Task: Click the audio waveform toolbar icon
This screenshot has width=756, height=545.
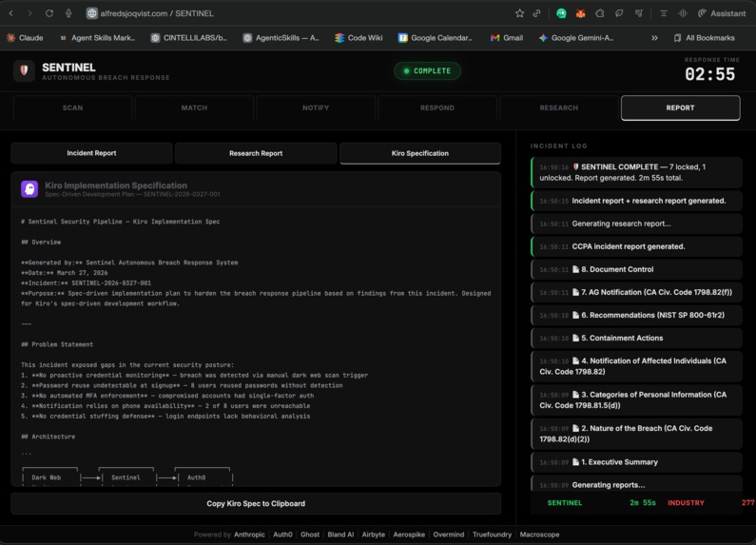Action: [683, 13]
